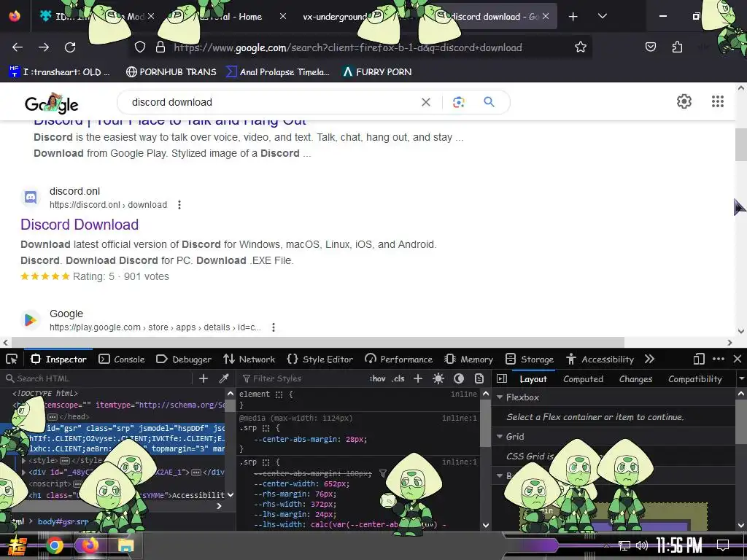Screen dimensions: 747x560
Task: Expand the style node in markup
Action: 23,461
